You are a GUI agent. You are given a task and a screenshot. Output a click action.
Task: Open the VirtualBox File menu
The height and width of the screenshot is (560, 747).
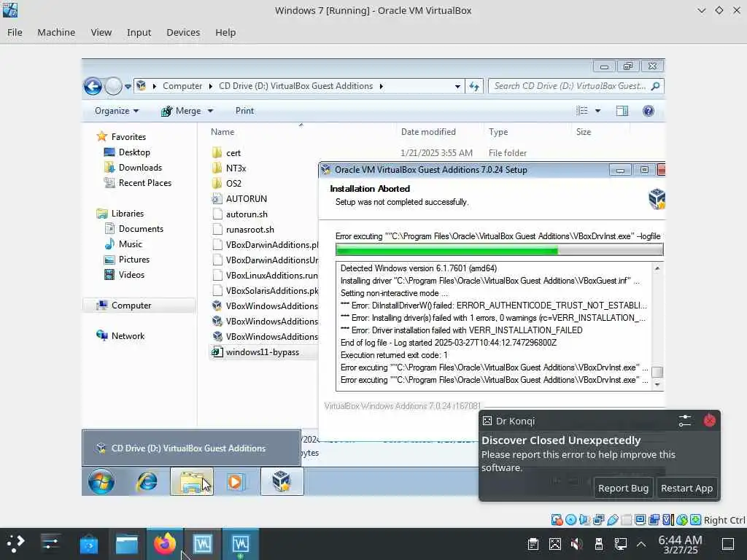pos(15,32)
